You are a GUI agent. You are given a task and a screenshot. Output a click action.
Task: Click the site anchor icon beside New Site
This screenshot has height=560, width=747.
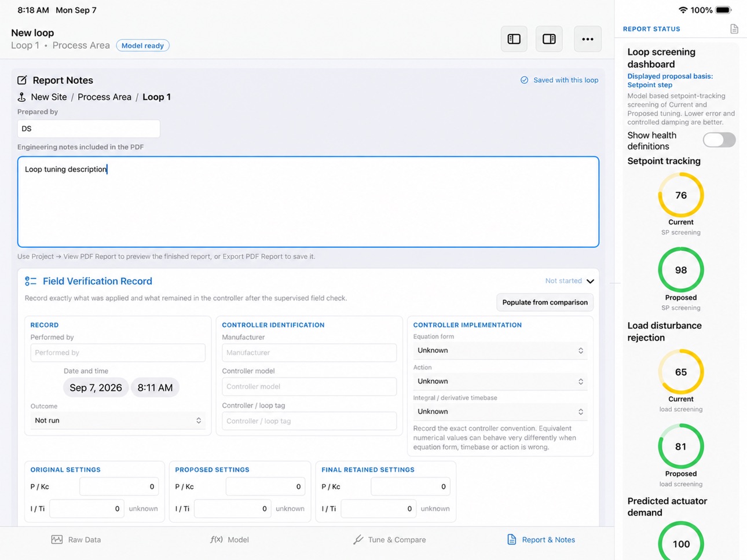[x=21, y=97]
